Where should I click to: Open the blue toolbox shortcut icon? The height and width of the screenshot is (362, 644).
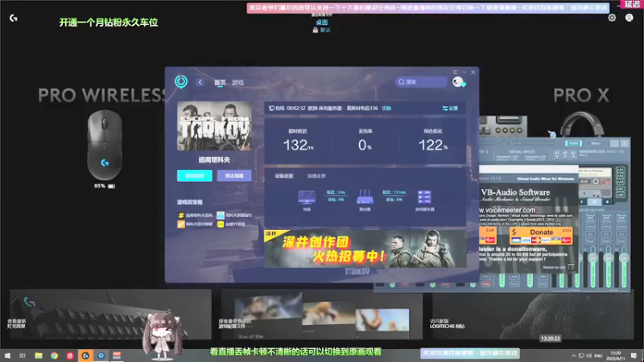(x=221, y=215)
